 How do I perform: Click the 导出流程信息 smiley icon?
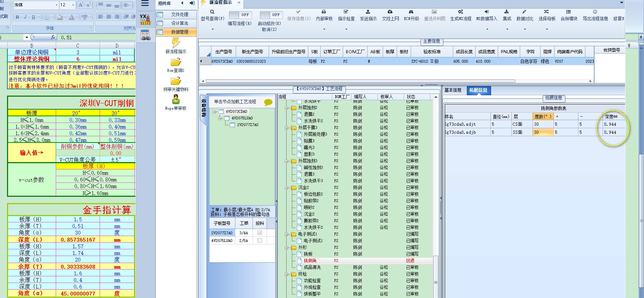tap(595, 12)
